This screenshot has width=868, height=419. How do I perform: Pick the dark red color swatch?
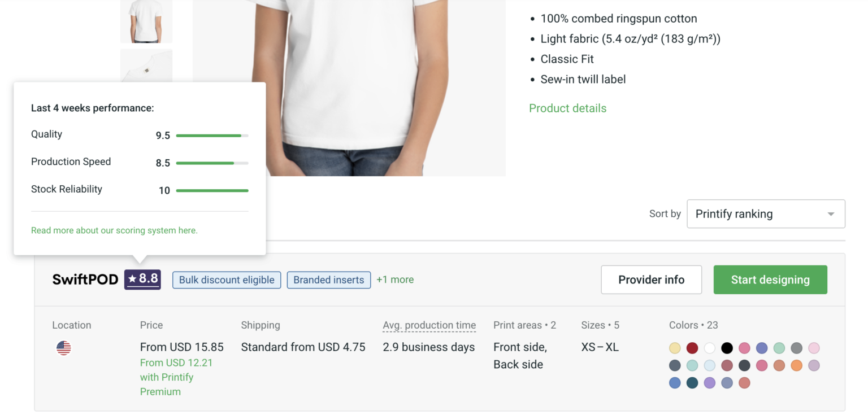tap(692, 348)
